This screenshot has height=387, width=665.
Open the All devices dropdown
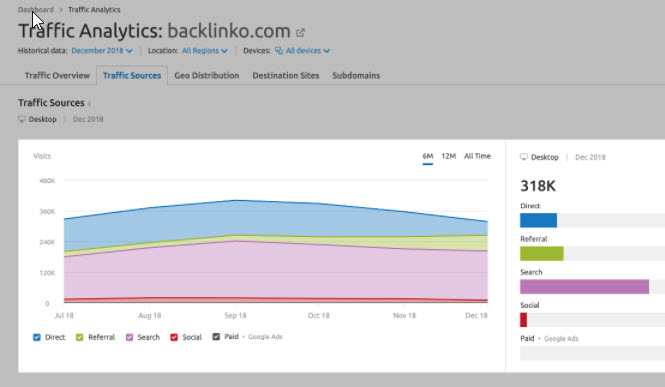coord(307,51)
